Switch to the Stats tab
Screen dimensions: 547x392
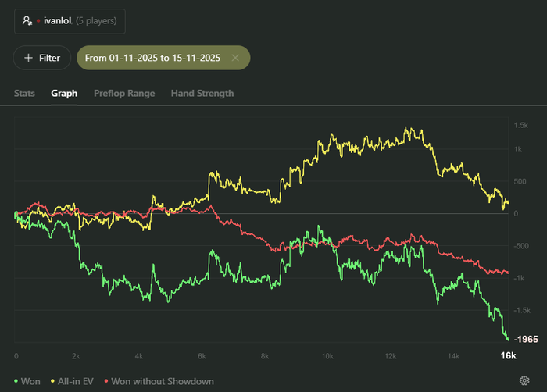pos(24,94)
